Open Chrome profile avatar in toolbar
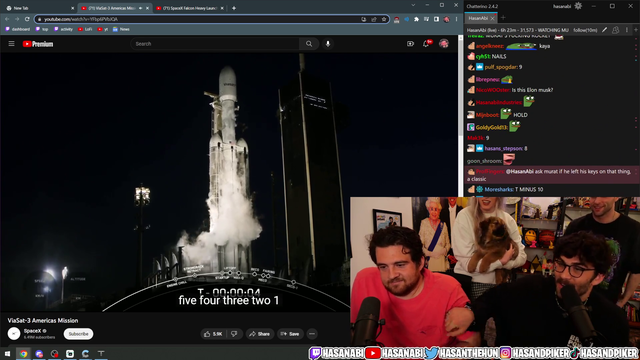This screenshot has height=360, width=640. coord(447,19)
